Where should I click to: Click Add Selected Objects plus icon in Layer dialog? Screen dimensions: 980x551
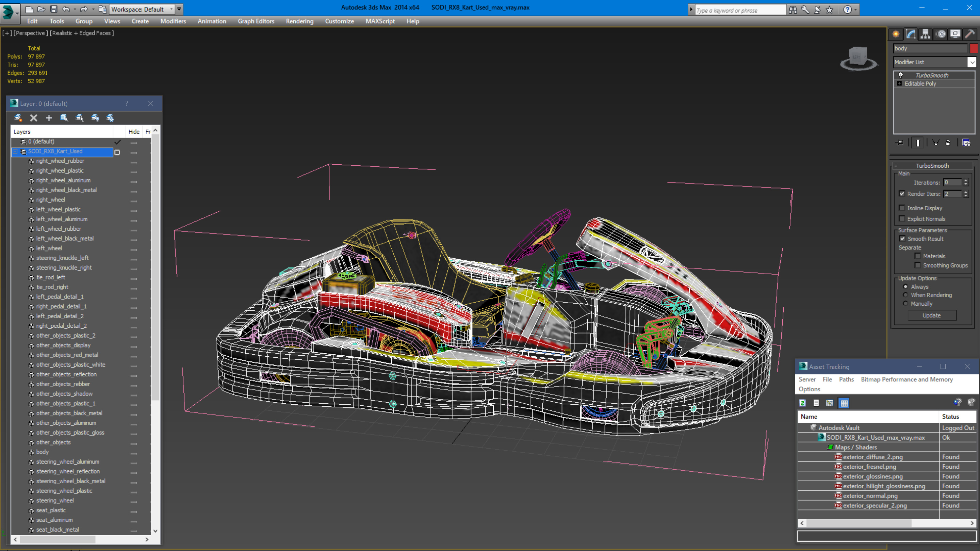pyautogui.click(x=49, y=118)
